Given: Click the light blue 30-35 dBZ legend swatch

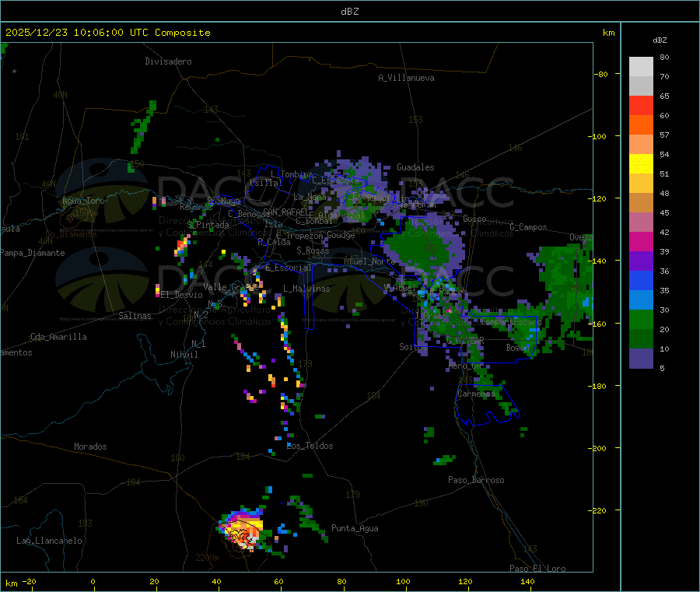Looking at the screenshot, I should 641,300.
